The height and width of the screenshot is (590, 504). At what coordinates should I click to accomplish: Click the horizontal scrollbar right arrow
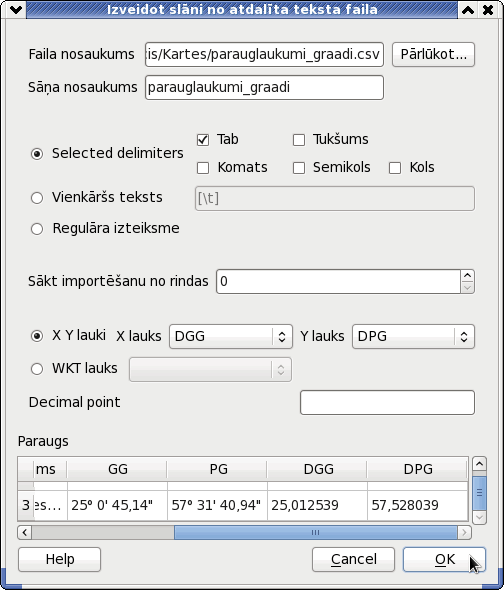coord(464,532)
